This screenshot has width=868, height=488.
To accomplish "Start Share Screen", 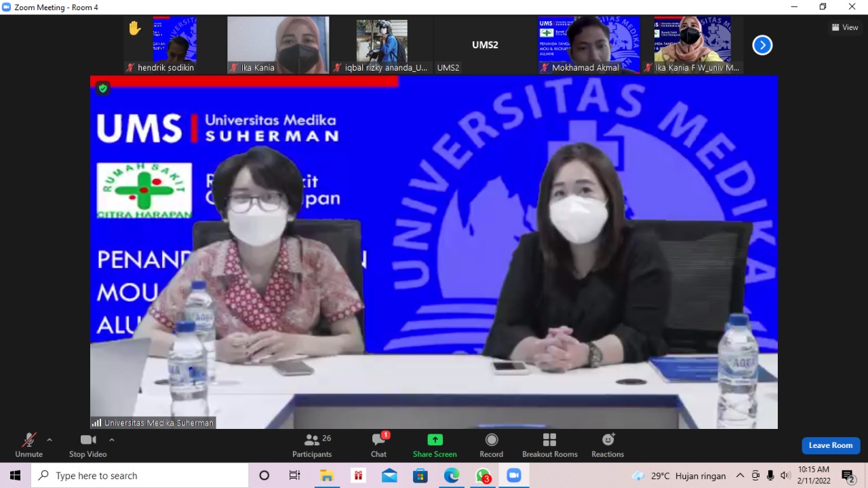I will pyautogui.click(x=435, y=446).
